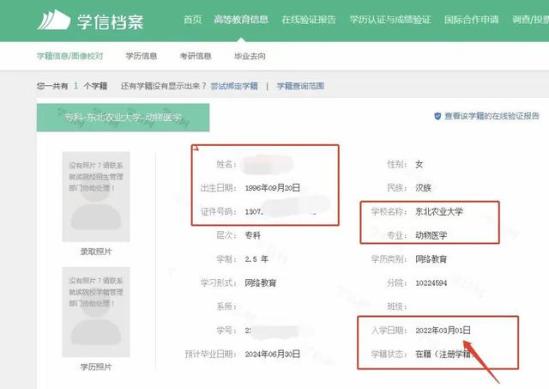Screen dimensions: 549x389
Task: Go to 在线验证报告 in the top navigation
Action: (309, 19)
